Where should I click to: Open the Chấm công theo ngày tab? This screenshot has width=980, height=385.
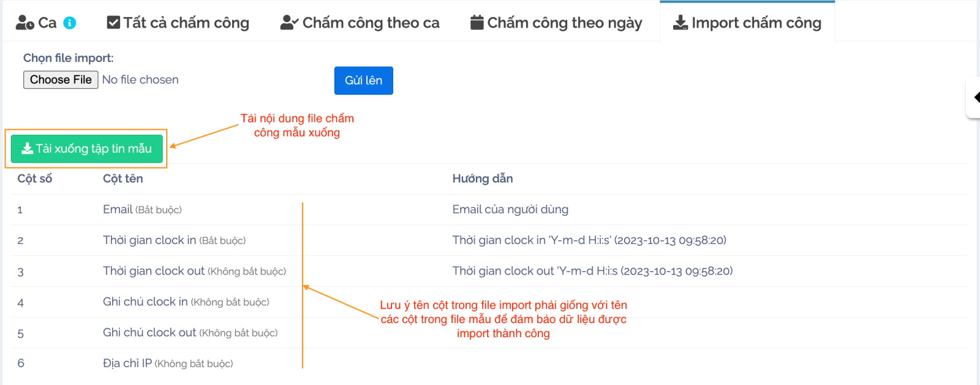[564, 23]
